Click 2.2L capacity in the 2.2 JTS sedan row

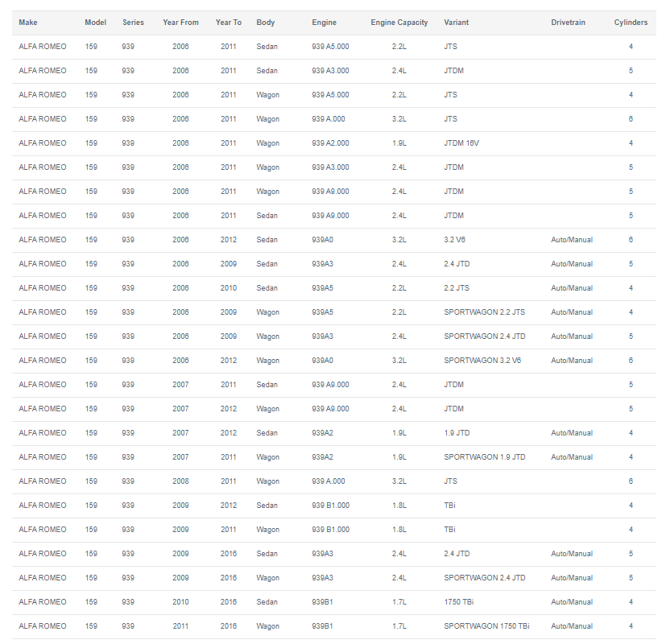point(399,288)
